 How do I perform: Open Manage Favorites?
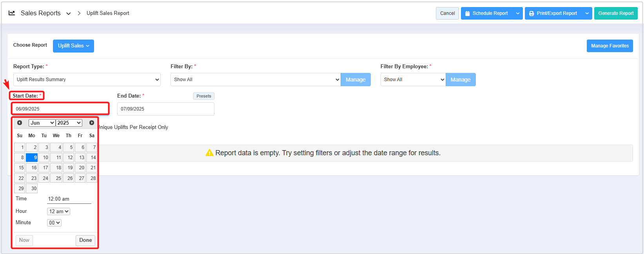coord(610,46)
